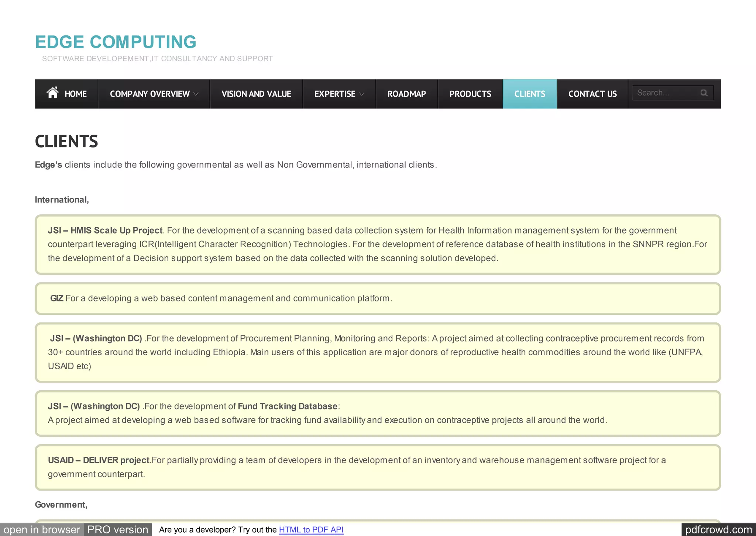Click the JSI HMIS Scale Up Project box

coord(377,245)
